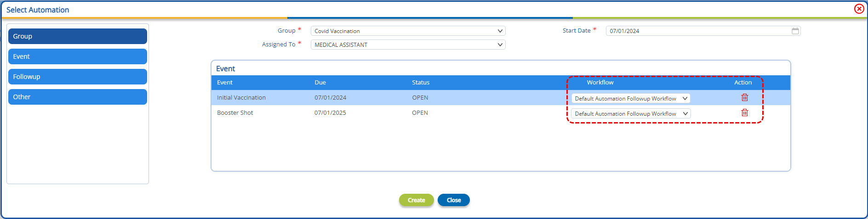The height and width of the screenshot is (219, 868).
Task: Open workflow dropdown for Initial Vaccination
Action: point(631,98)
